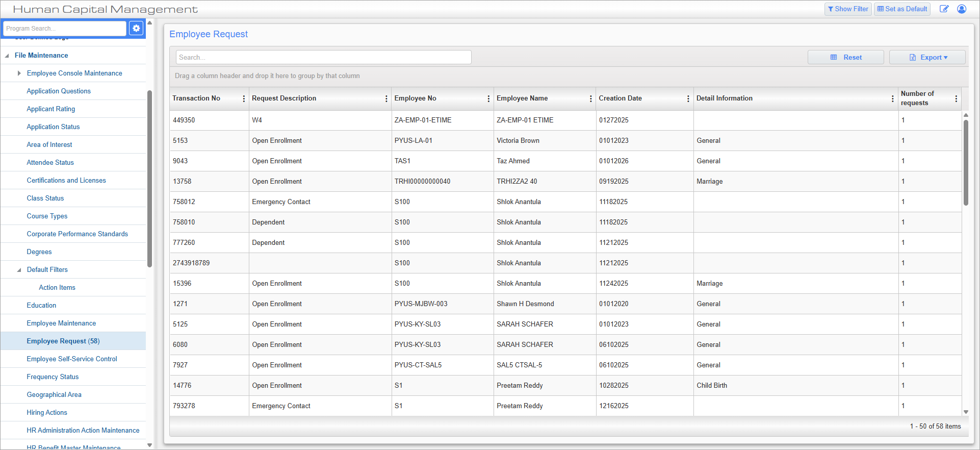Open Certifications and Licenses link
This screenshot has height=450, width=980.
66,181
